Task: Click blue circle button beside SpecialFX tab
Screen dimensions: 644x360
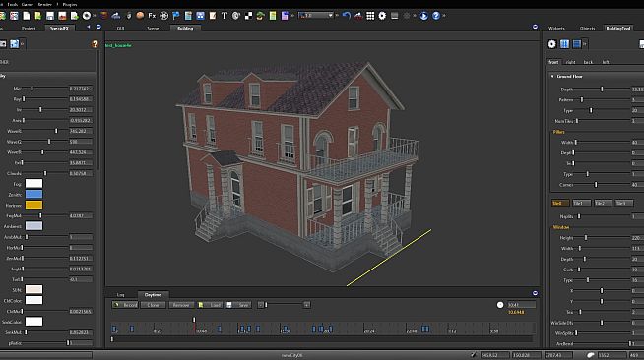Action: 98,27
